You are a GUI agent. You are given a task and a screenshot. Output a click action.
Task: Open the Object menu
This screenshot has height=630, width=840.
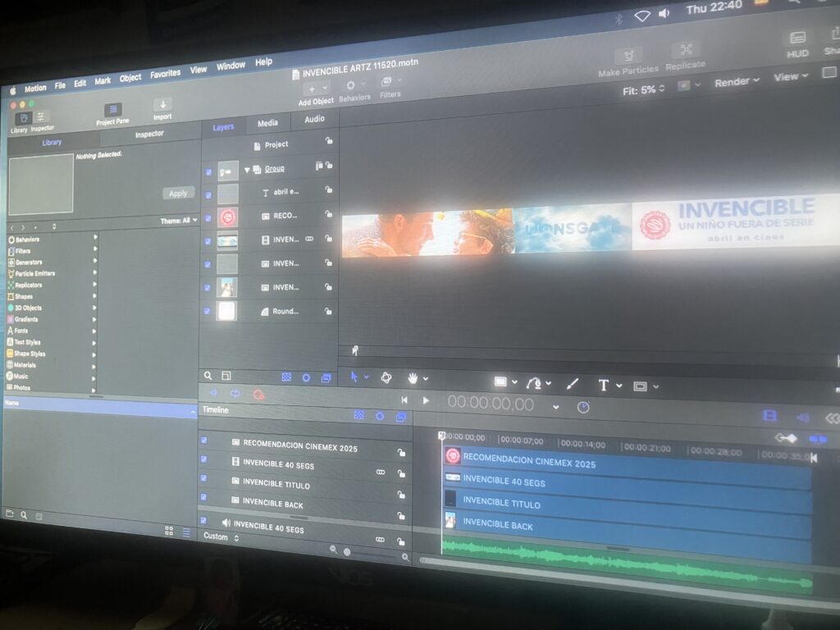coord(130,78)
